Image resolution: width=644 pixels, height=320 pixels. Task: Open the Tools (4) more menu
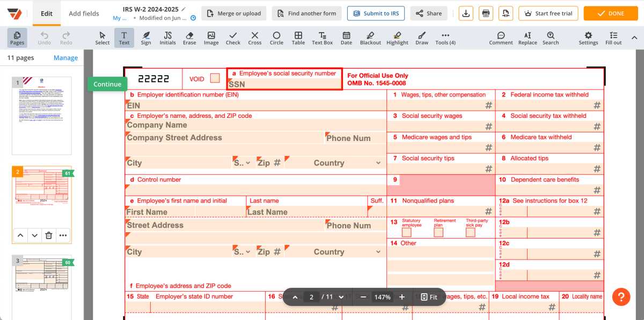pos(445,38)
